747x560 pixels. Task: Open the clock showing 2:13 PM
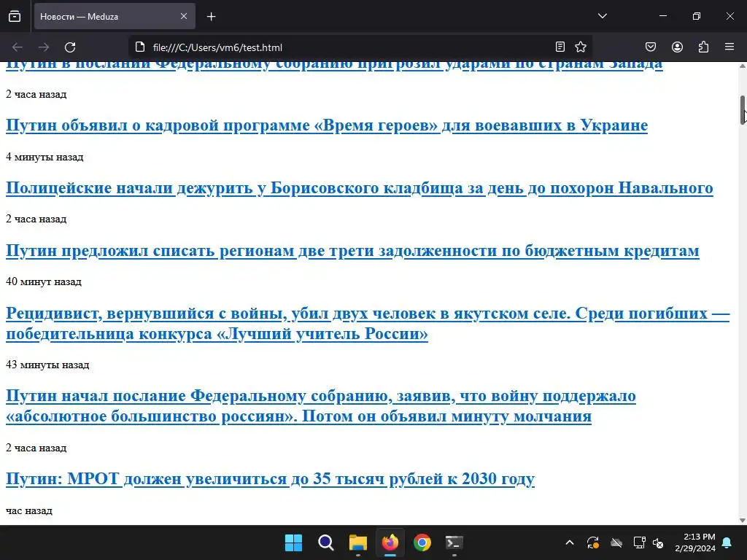pyautogui.click(x=695, y=542)
